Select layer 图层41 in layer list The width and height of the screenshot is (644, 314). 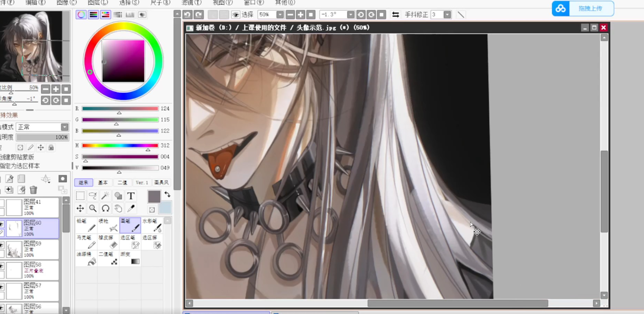point(30,207)
